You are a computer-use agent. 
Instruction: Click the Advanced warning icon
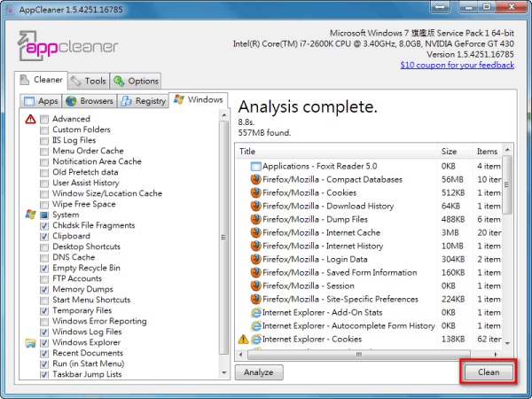31,119
